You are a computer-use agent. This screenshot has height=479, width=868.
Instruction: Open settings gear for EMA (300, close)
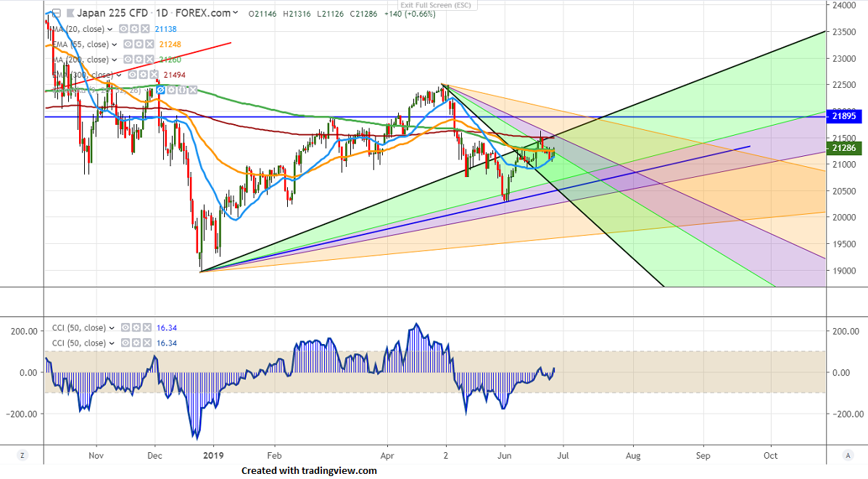tap(143, 75)
